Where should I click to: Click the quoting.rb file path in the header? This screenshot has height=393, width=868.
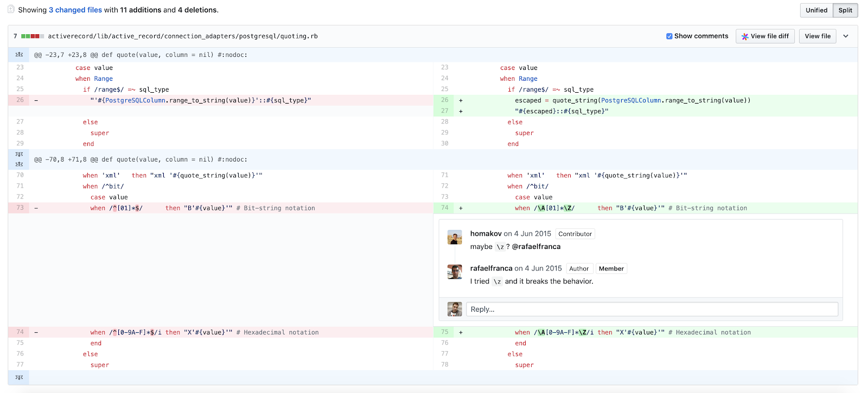[x=183, y=36]
